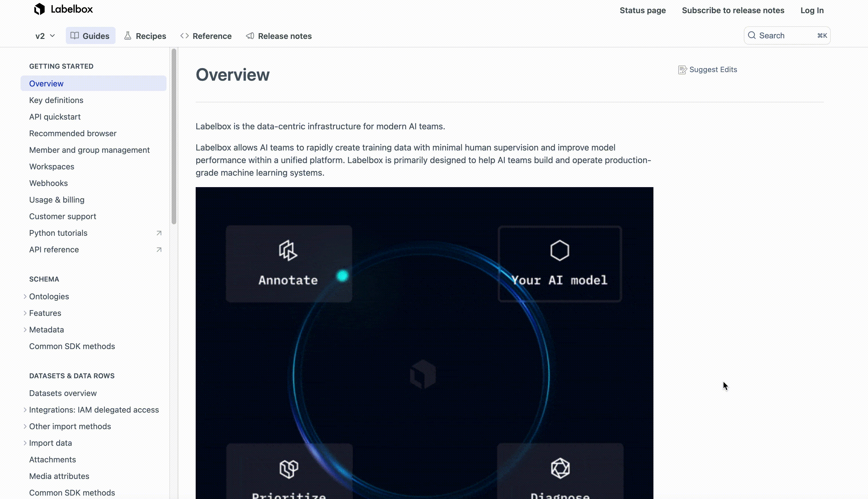Open Usage & billing page
Viewport: 868px width, 499px height.
(x=57, y=200)
